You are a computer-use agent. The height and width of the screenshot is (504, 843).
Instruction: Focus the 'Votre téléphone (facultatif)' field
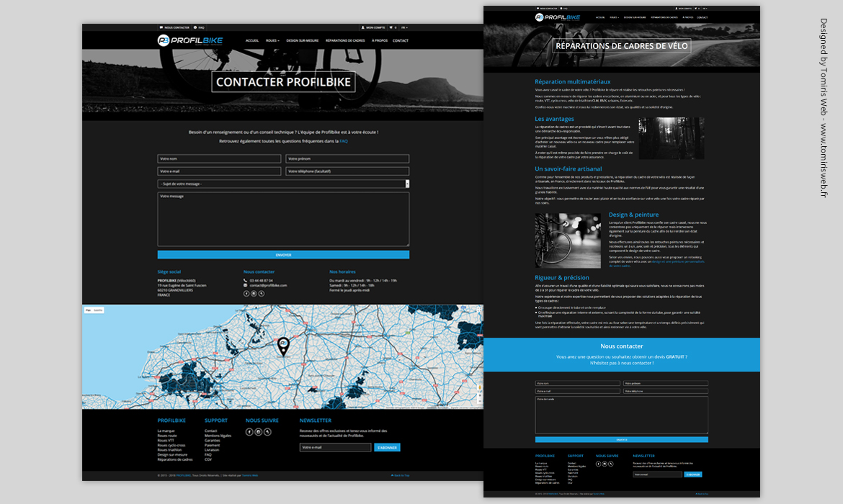coord(347,171)
